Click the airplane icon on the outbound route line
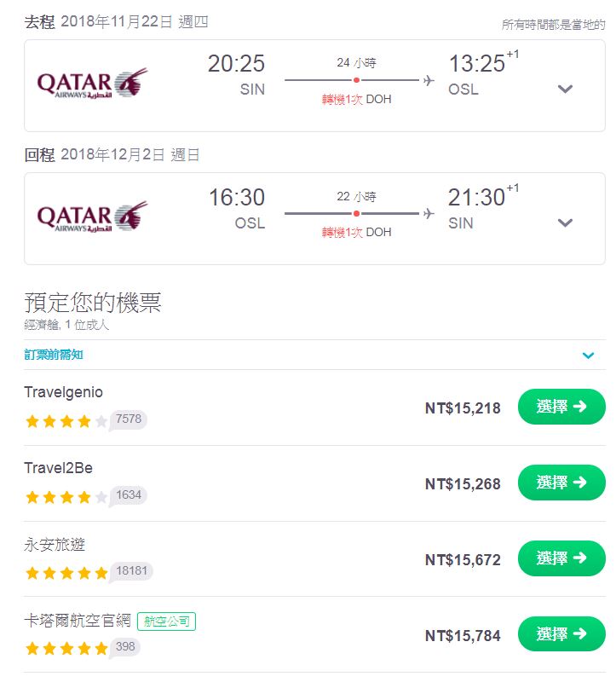The image size is (616, 688). point(429,80)
